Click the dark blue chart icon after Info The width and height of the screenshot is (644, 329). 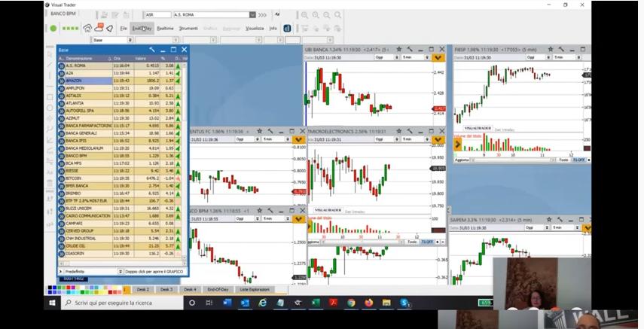[287, 29]
